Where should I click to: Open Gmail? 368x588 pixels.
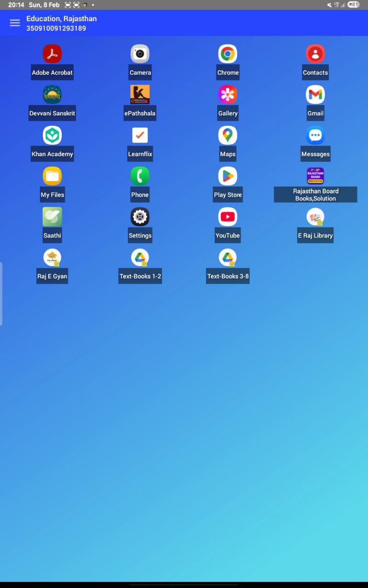click(x=316, y=95)
